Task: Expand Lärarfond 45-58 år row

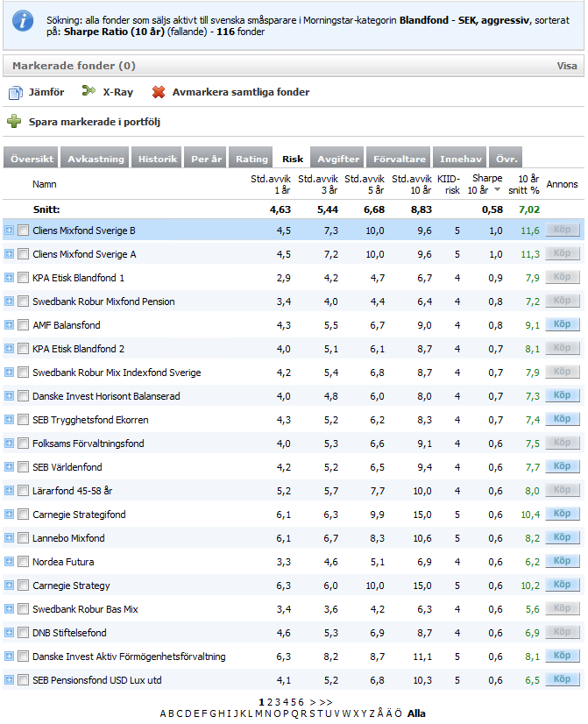Action: [x=9, y=490]
